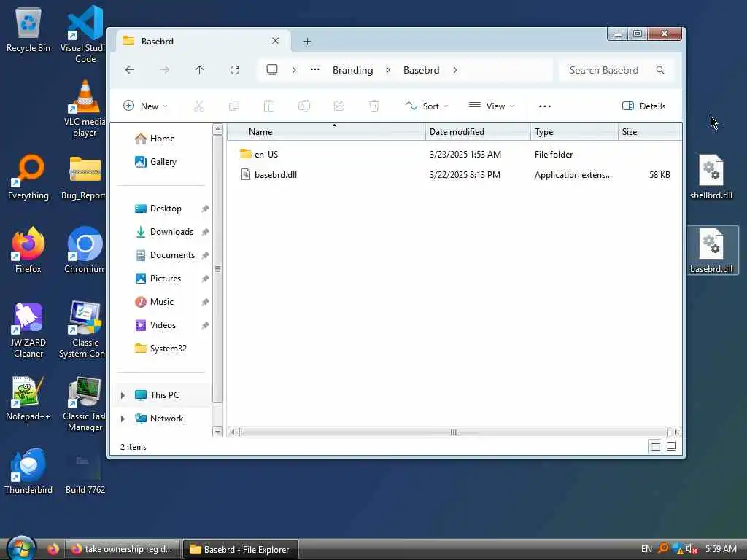Select the Notepad++ desktop shortcut
747x560 pixels.
tap(28, 398)
